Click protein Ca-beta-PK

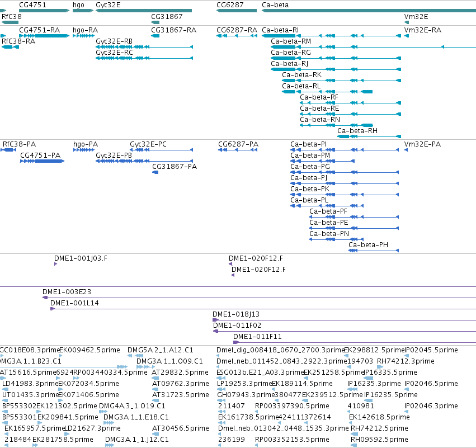click(310, 189)
